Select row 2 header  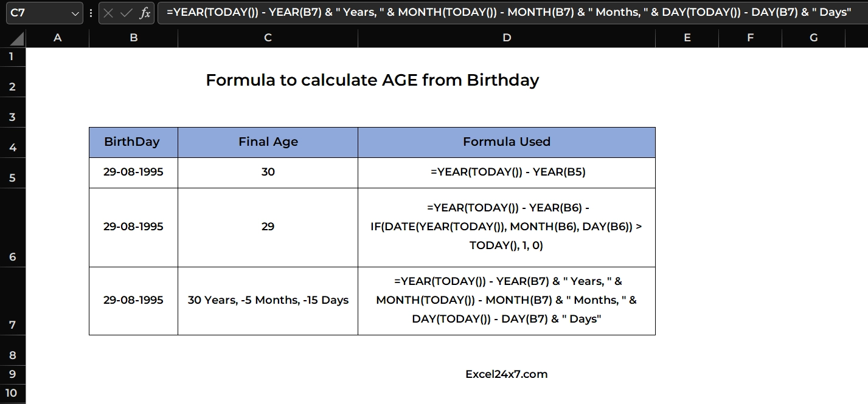pyautogui.click(x=13, y=81)
